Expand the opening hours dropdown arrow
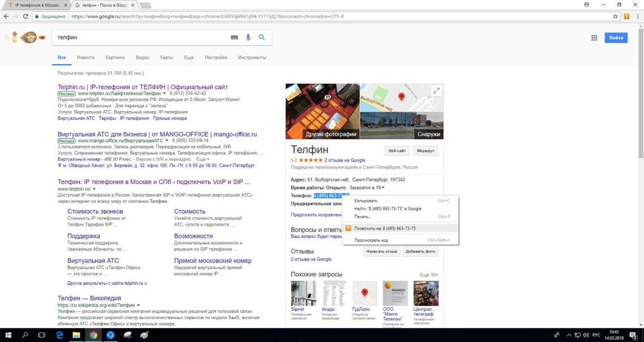The height and width of the screenshot is (342, 644). [383, 188]
